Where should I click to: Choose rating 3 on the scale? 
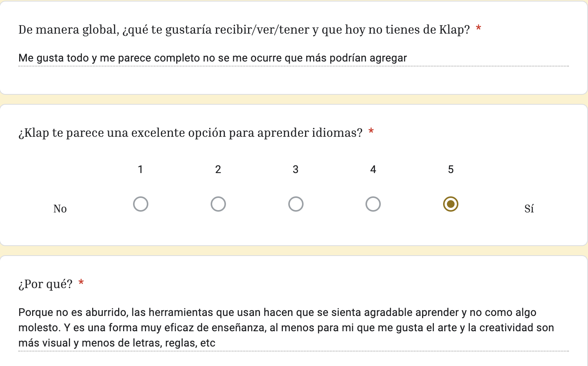[296, 204]
